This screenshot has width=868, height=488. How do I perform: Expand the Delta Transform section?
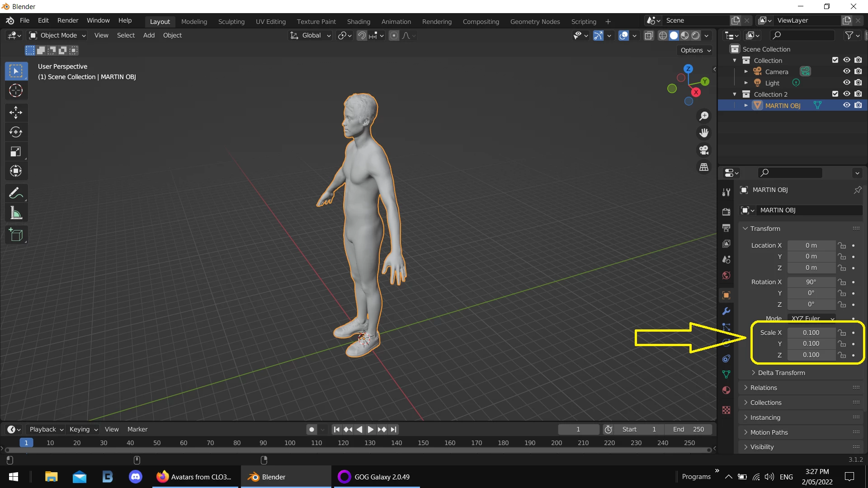[x=781, y=373]
